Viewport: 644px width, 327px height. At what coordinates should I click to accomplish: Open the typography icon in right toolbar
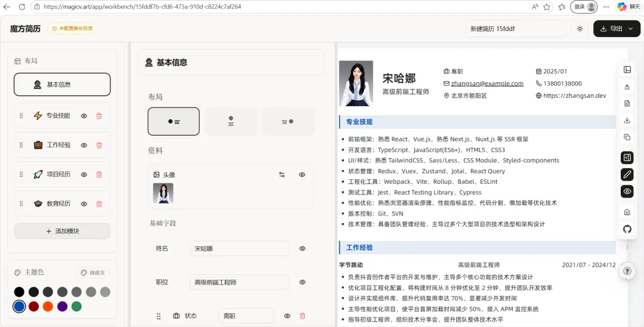click(x=627, y=87)
